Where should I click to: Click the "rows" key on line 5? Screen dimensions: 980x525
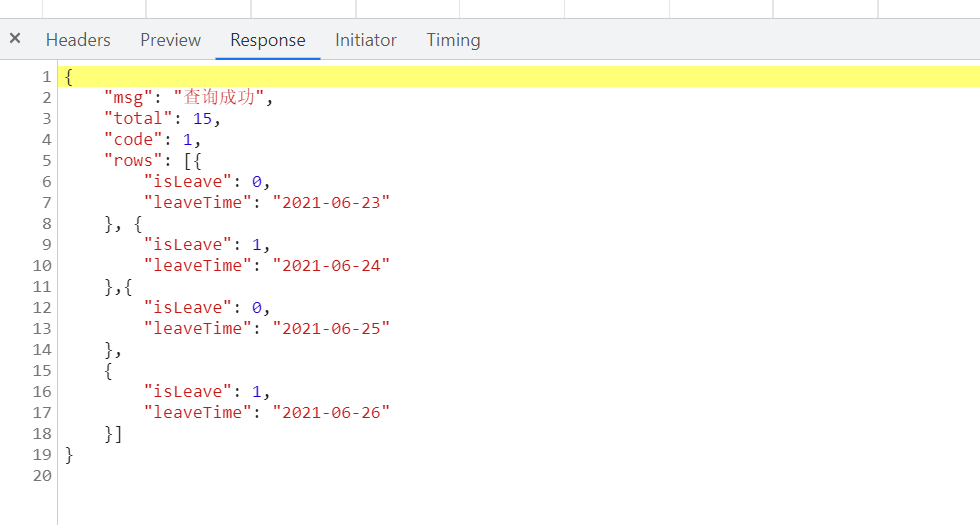(133, 161)
